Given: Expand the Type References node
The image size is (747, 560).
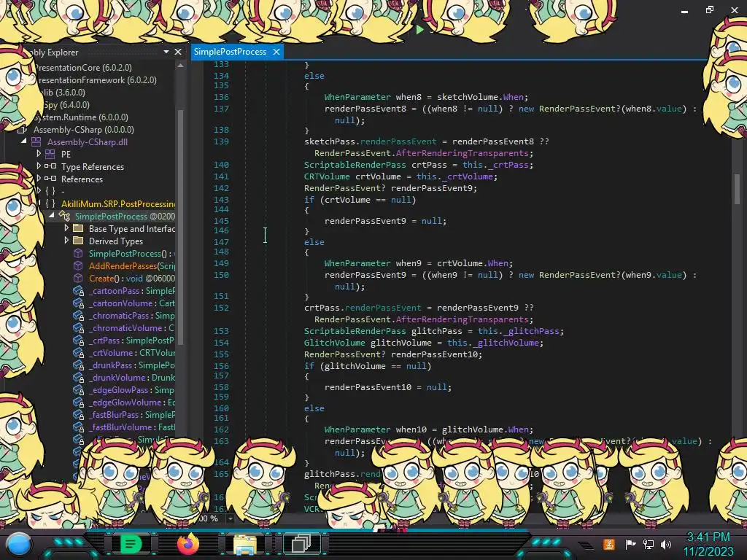Looking at the screenshot, I should tap(39, 166).
